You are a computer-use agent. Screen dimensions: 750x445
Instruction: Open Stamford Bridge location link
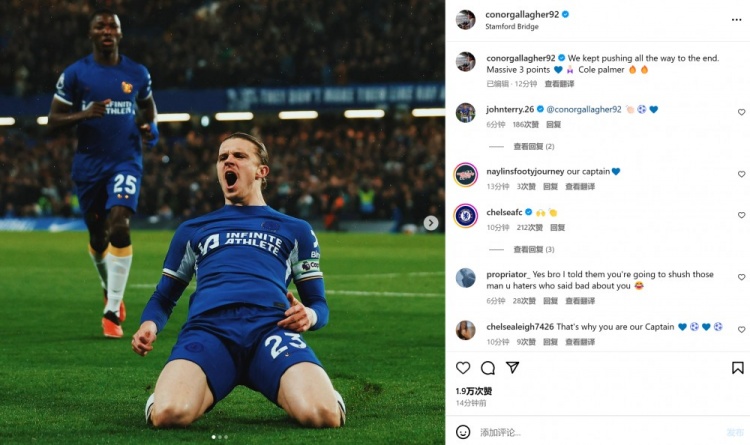pyautogui.click(x=510, y=27)
